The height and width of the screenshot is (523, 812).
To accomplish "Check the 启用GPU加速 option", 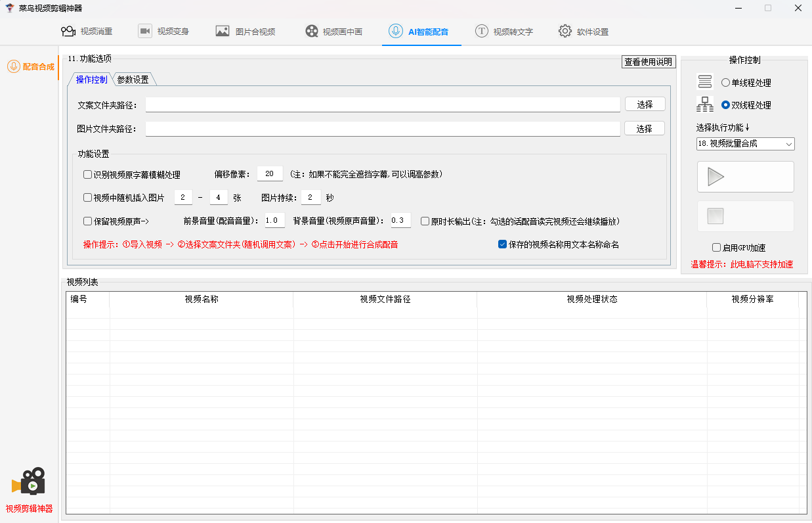I will click(717, 248).
